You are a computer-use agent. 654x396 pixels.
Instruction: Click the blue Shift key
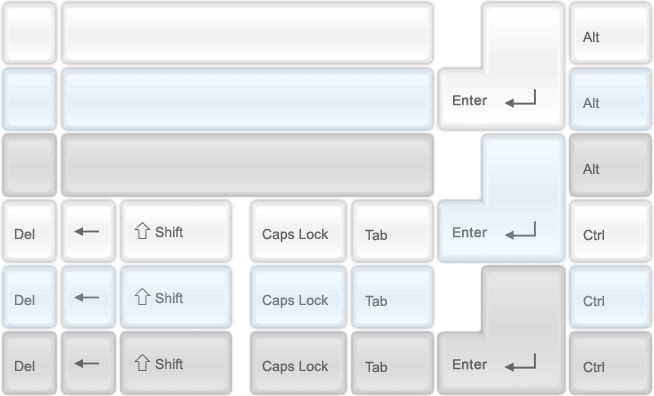point(176,297)
